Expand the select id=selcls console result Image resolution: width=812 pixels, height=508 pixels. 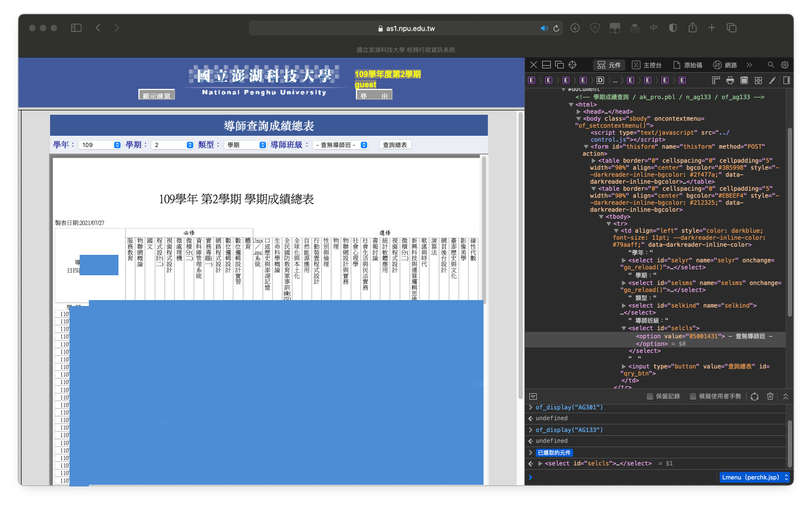click(x=540, y=463)
